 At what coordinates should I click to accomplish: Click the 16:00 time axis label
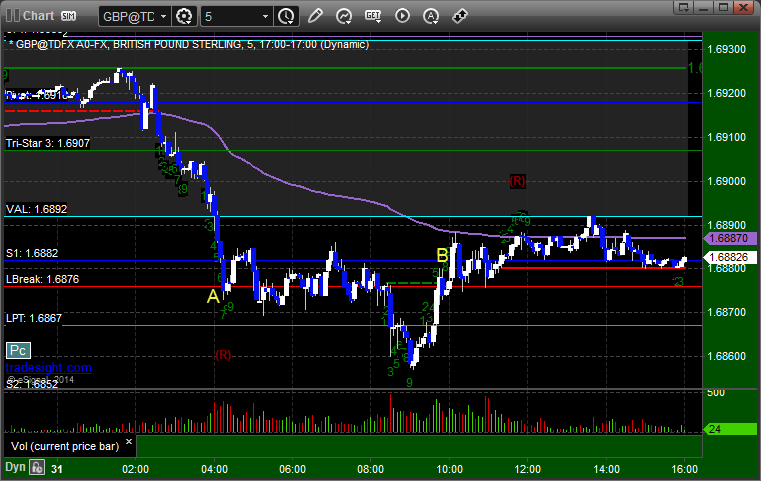pyautogui.click(x=684, y=469)
